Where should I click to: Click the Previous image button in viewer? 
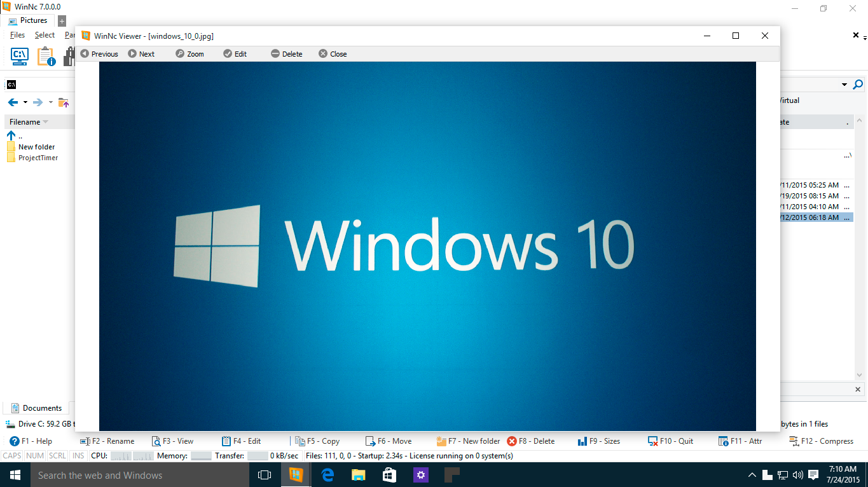click(x=99, y=54)
